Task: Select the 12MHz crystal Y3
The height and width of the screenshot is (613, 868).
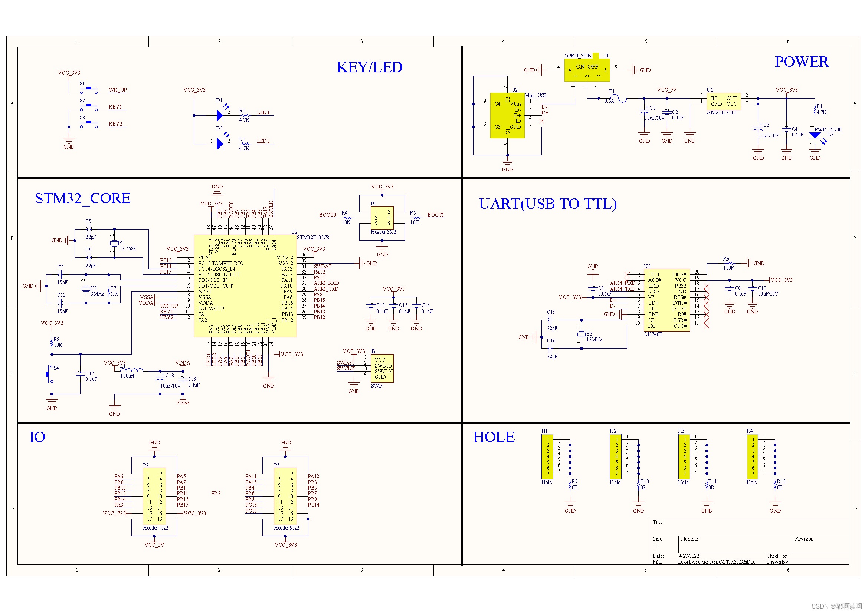Action: point(582,334)
